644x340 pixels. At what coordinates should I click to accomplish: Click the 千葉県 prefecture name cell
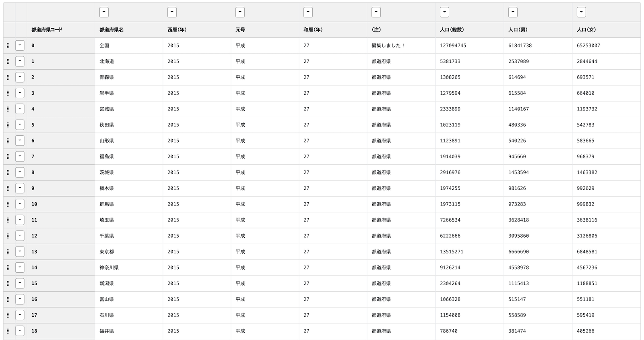tap(107, 236)
